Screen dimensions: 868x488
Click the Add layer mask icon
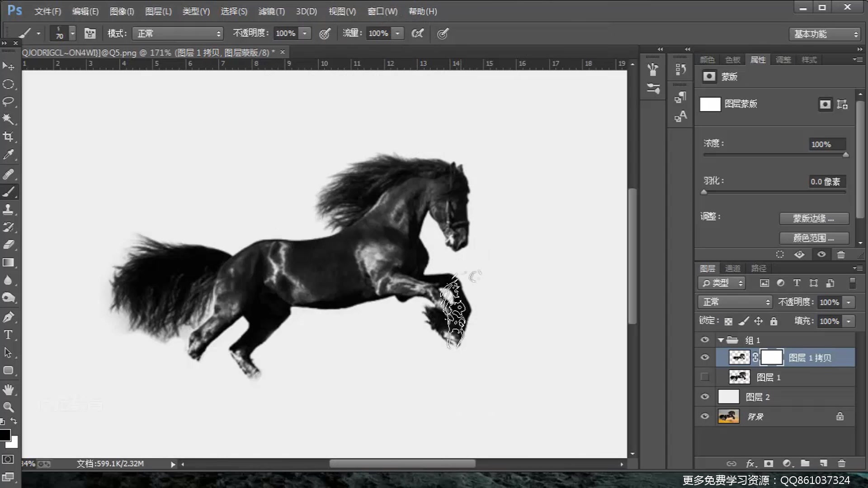pos(769,463)
